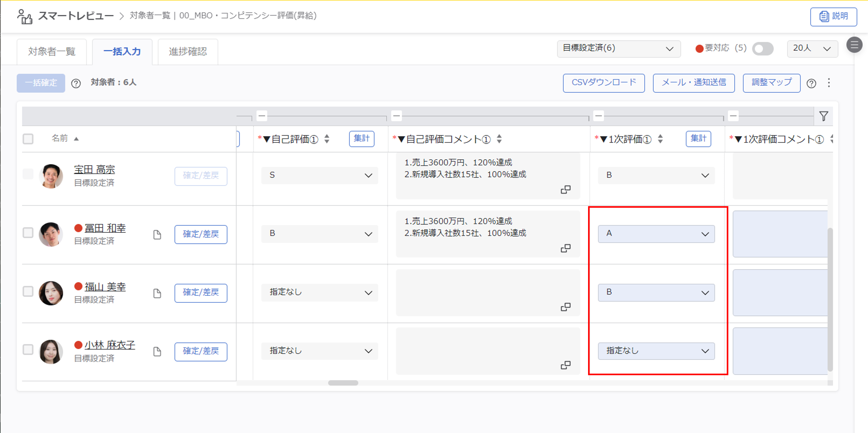The image size is (868, 433).
Task: Check the checkbox for 福山 美幸
Action: [x=28, y=292]
